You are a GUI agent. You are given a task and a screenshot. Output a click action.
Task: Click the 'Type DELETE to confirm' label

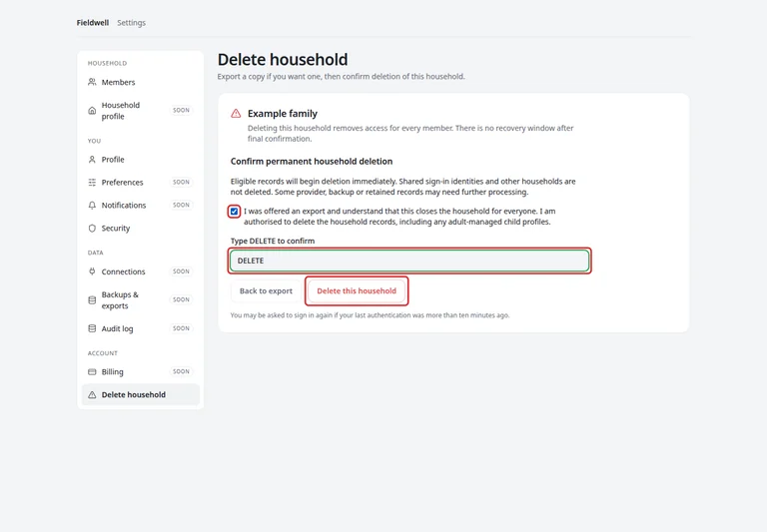pos(273,242)
